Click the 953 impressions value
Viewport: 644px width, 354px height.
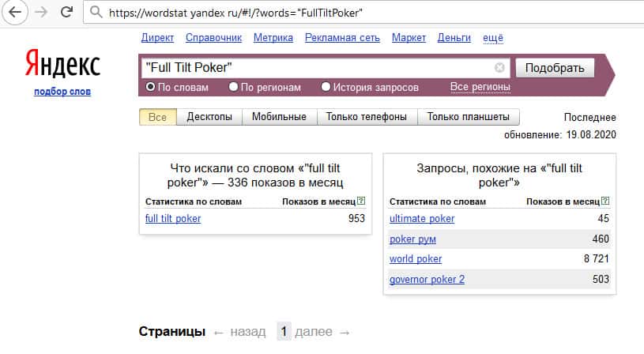356,218
